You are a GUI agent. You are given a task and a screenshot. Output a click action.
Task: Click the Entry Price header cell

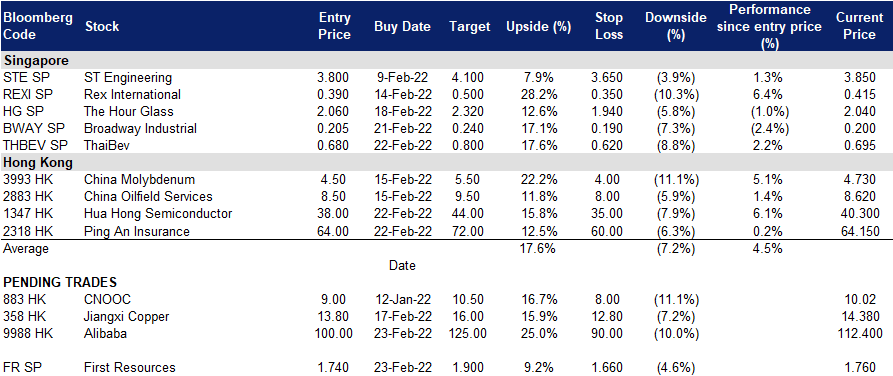pyautogui.click(x=334, y=26)
